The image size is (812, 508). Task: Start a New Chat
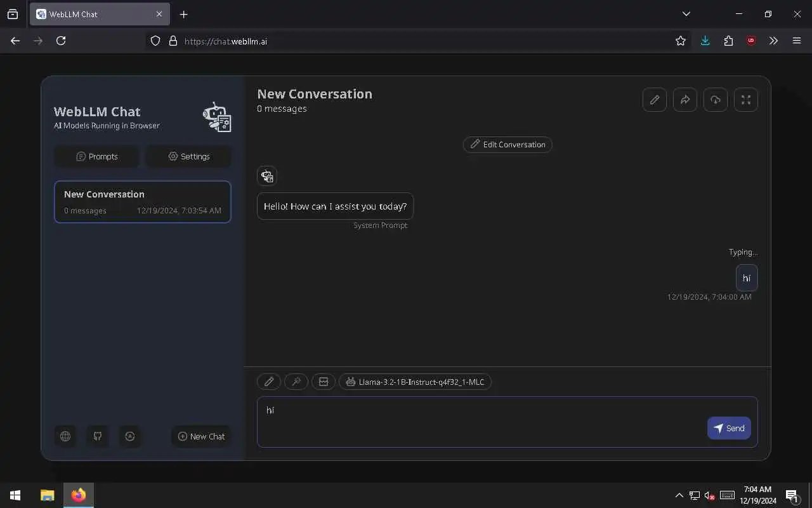tap(201, 436)
